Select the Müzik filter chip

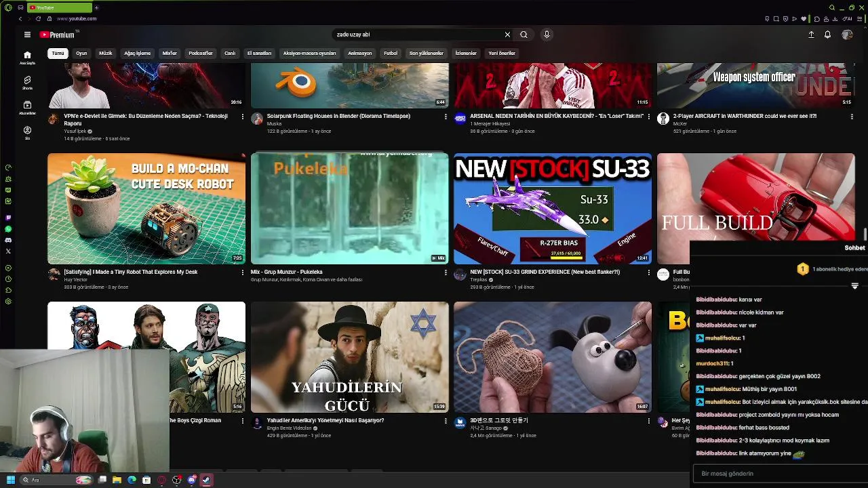pyautogui.click(x=106, y=53)
